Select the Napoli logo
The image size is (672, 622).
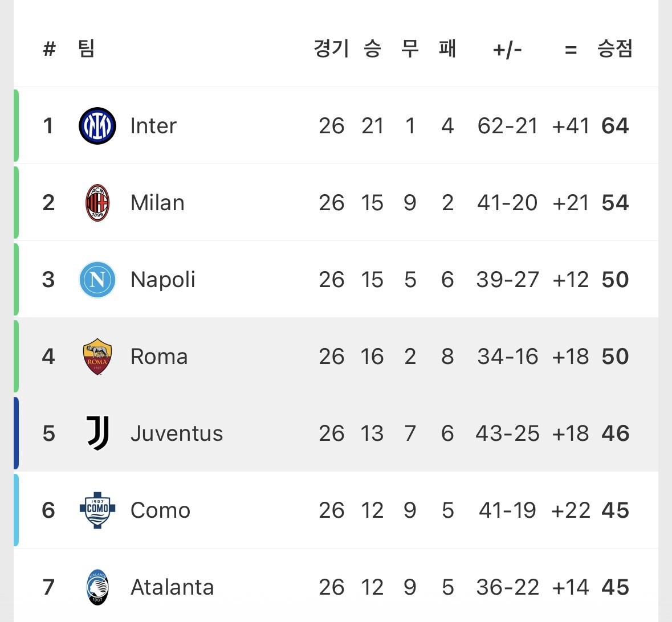[97, 280]
